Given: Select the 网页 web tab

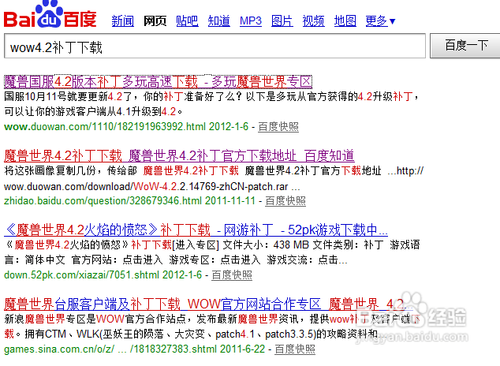Looking at the screenshot, I should pyautogui.click(x=155, y=21).
